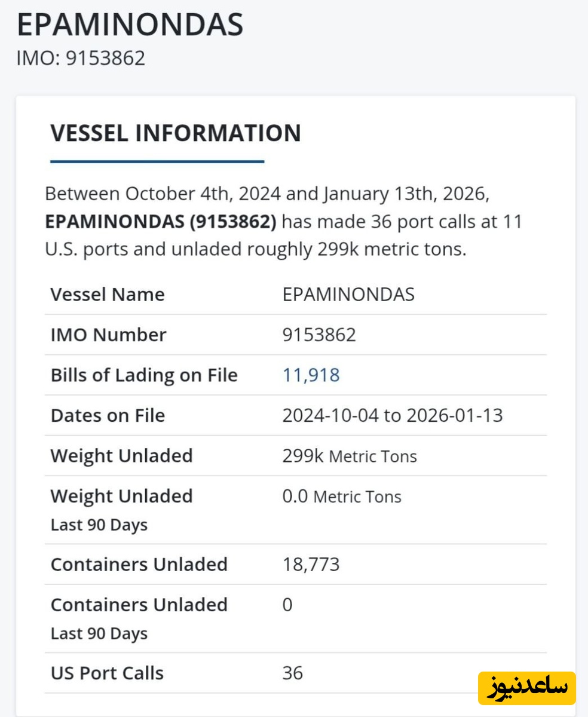This screenshot has width=588, height=717.
Task: Select the 2024-10-04 to 2026-01-13 date range value
Action: (x=392, y=415)
